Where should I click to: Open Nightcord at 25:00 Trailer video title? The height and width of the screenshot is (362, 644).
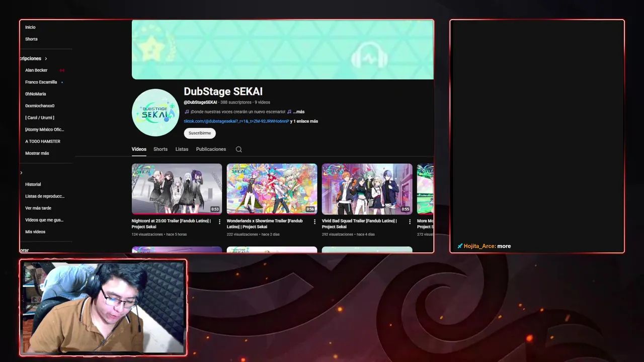point(171,224)
